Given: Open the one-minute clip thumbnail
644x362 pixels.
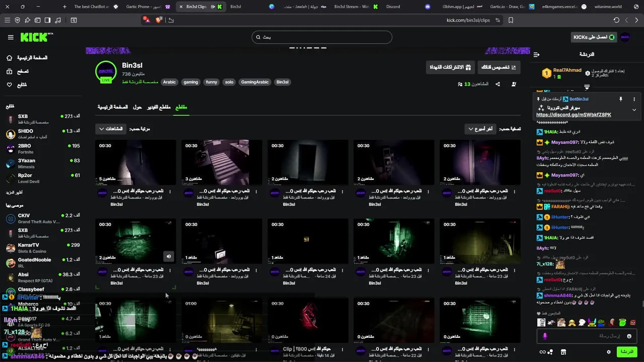Looking at the screenshot, I should pyautogui.click(x=222, y=320).
